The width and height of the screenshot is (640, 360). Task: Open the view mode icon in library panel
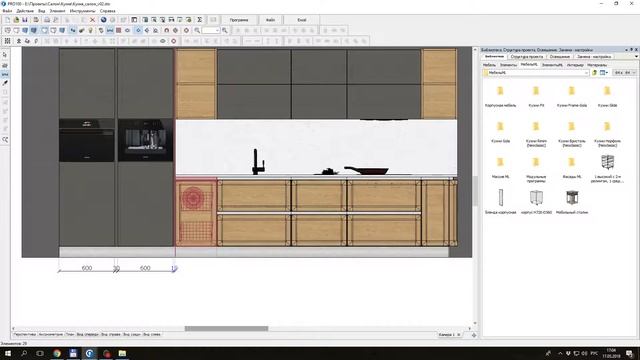(x=604, y=73)
